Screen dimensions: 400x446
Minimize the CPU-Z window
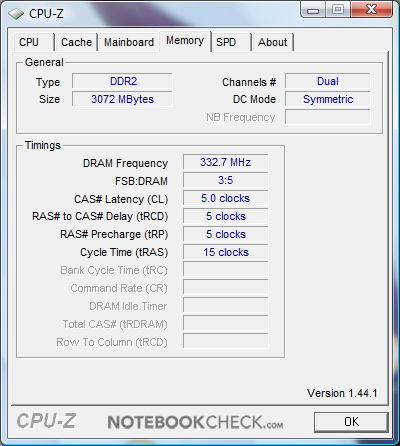[312, 10]
